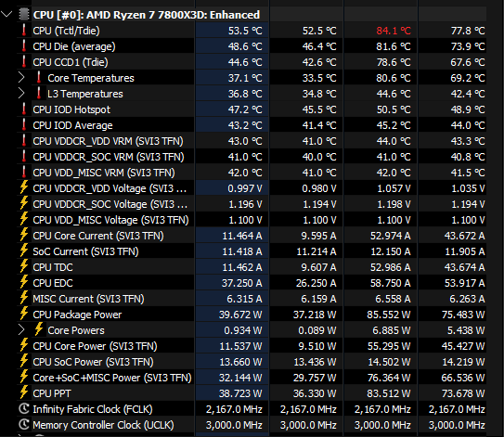Screen dimensions: 504x437
Task: Click thermometer icon beside CPU IOD Average
Action: [x=24, y=124]
